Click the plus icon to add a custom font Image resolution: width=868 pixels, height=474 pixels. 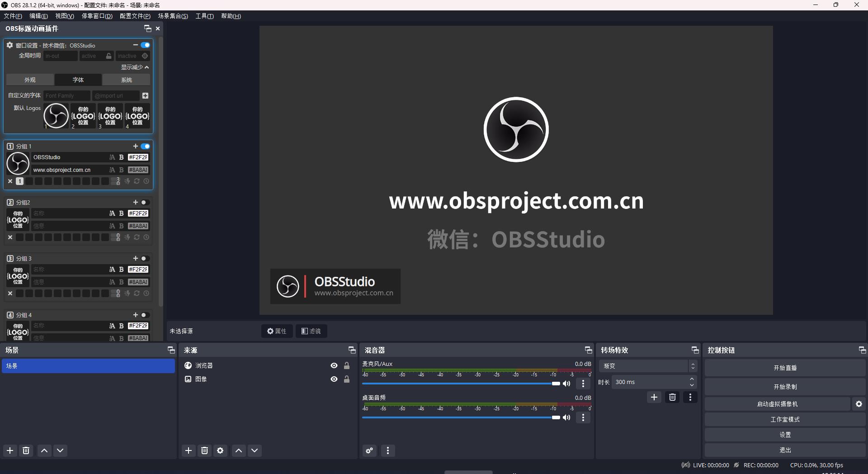pos(145,95)
